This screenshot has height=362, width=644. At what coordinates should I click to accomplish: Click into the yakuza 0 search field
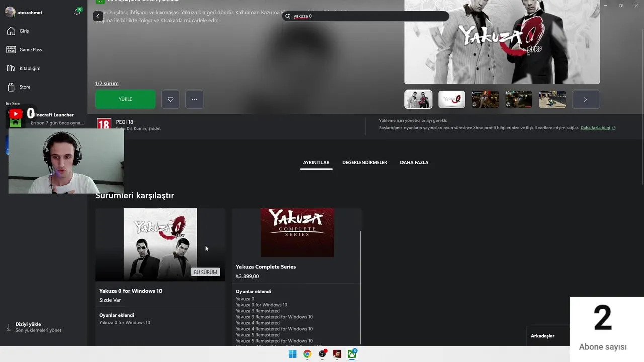366,16
